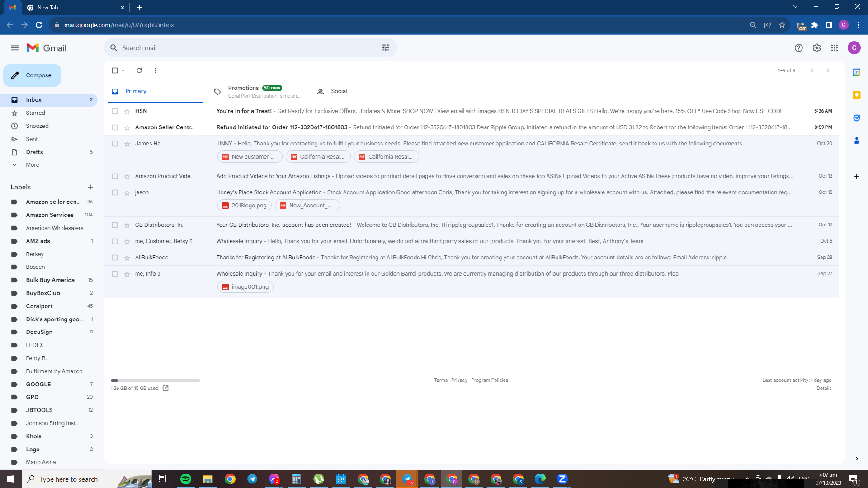Open File Explorer from the taskbar
Screen dimensions: 868x488
(x=208, y=479)
